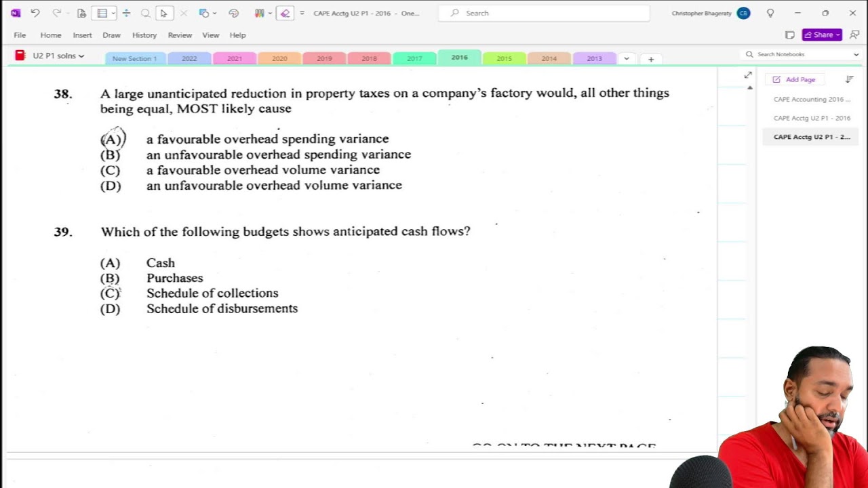Open the View ribbon tab
Image resolution: width=868 pixels, height=488 pixels.
click(x=211, y=35)
